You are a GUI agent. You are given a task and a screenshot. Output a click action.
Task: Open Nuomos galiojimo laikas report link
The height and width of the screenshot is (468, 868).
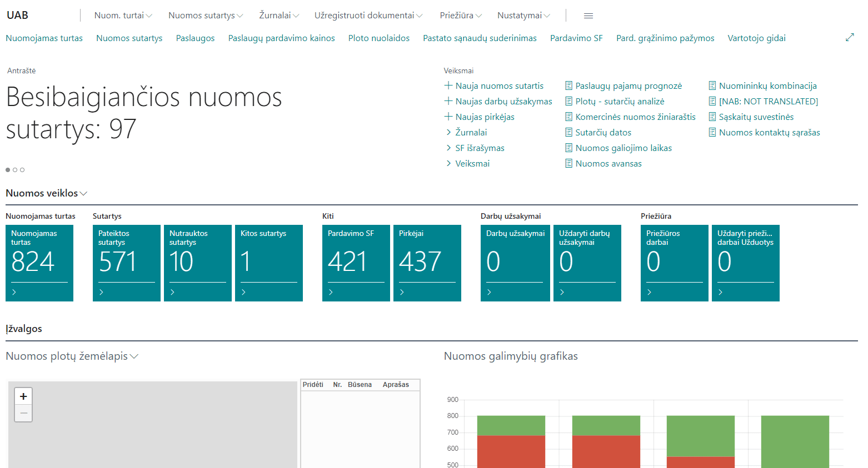623,148
